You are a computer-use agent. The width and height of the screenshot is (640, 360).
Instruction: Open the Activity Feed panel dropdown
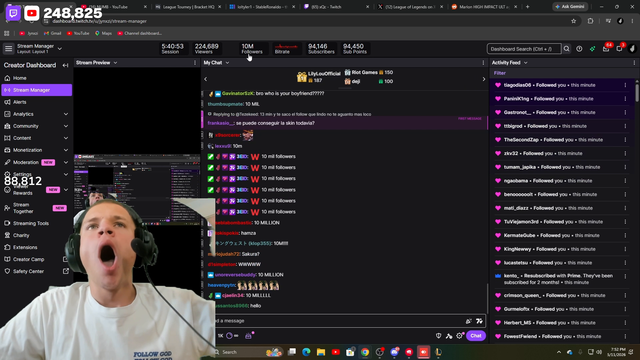526,63
